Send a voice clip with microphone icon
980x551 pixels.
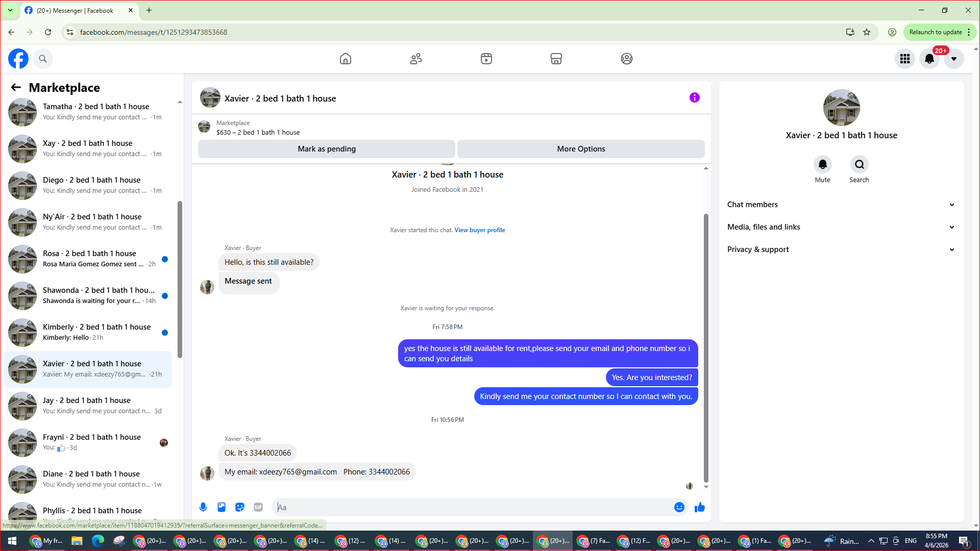(203, 507)
